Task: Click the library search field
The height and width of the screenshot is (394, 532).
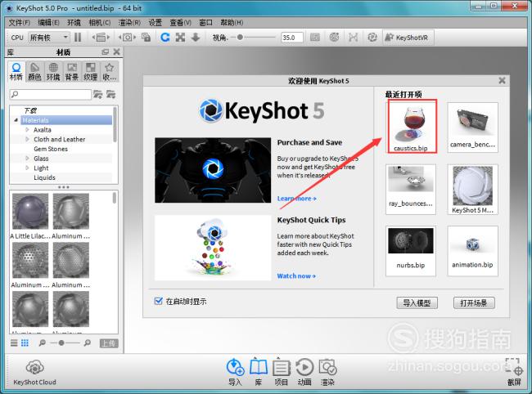Action: coord(51,94)
